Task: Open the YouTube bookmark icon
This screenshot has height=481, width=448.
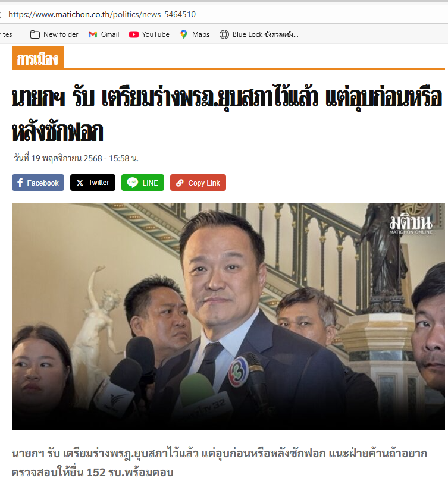Action: pyautogui.click(x=134, y=34)
